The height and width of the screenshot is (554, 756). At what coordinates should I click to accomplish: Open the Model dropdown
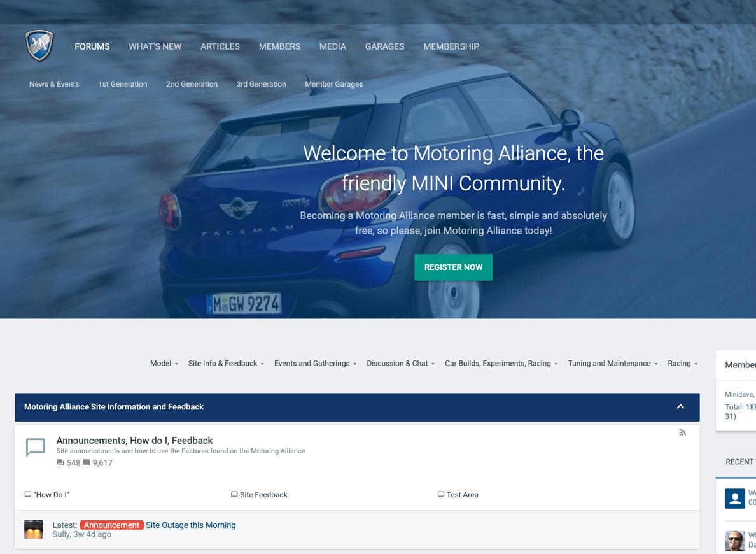coord(163,363)
